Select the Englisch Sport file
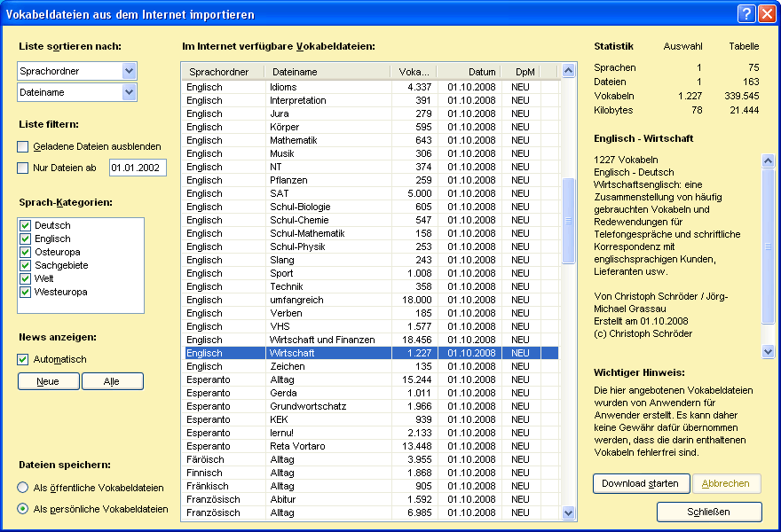Screen dimensions: 781x532 coord(372,273)
